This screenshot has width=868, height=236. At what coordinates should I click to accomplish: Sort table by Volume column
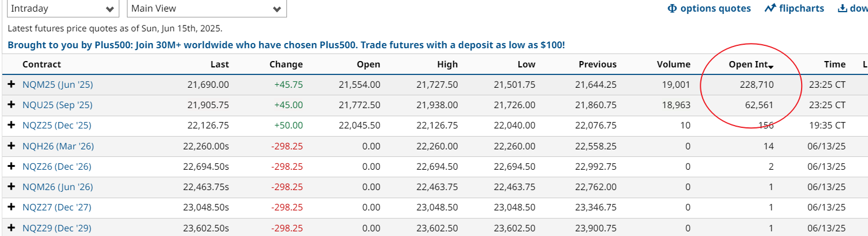pos(673,65)
